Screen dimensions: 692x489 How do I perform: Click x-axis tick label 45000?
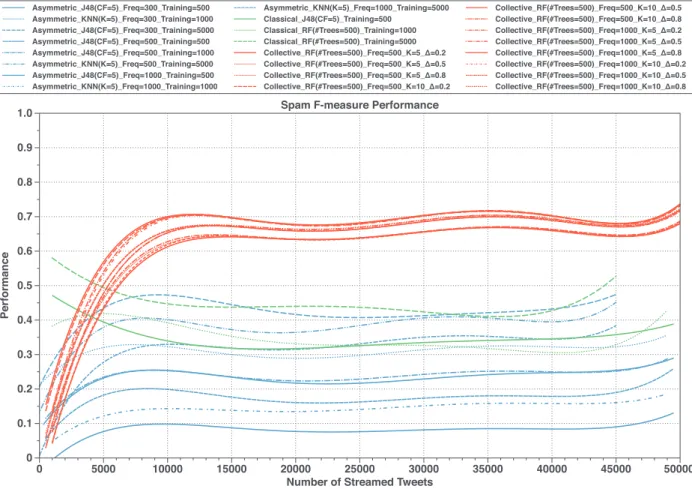pos(616,469)
